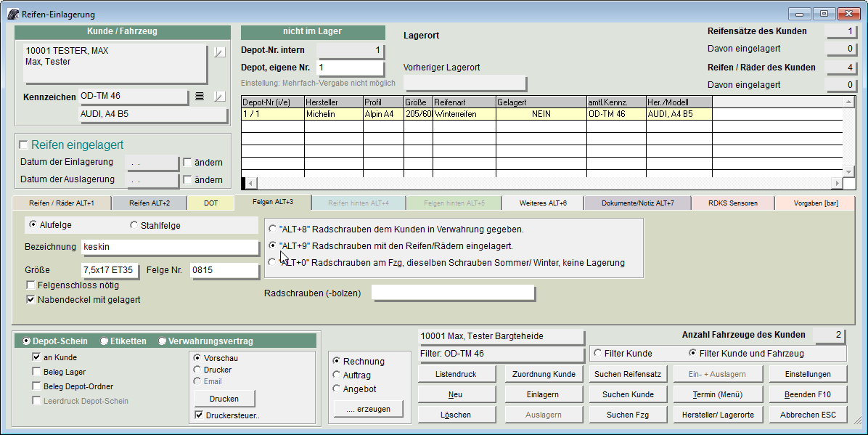The height and width of the screenshot is (435, 868).
Task: Check Felgenschloss nötig
Action: pyautogui.click(x=31, y=285)
